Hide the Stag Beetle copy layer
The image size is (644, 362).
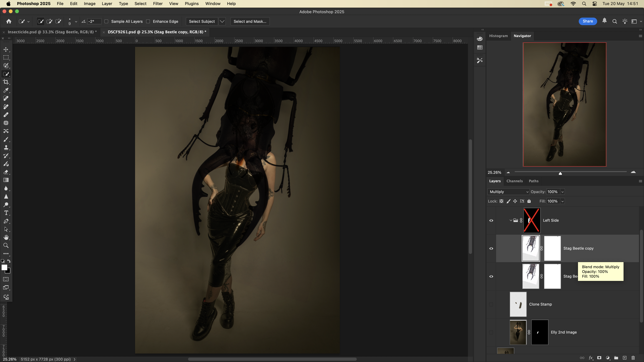(491, 248)
